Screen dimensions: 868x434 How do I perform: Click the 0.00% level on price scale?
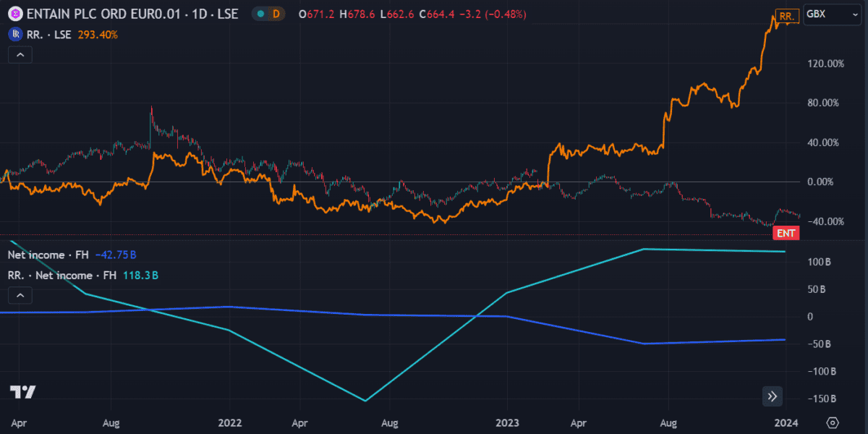tap(825, 182)
